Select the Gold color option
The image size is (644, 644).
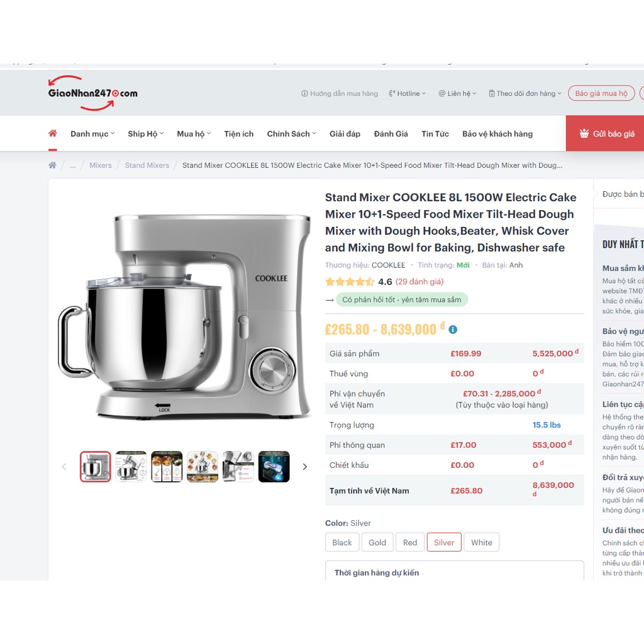pos(377,542)
